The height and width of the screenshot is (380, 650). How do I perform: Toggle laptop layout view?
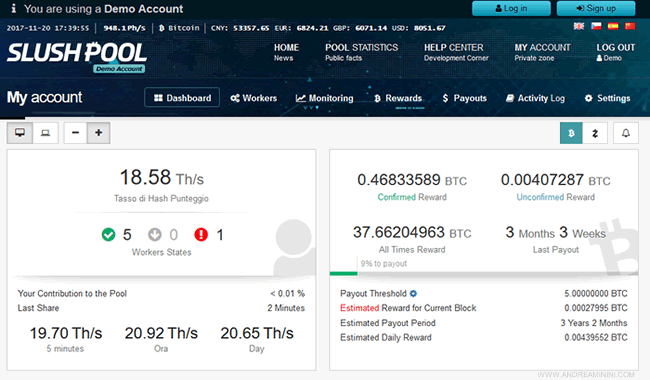(46, 133)
